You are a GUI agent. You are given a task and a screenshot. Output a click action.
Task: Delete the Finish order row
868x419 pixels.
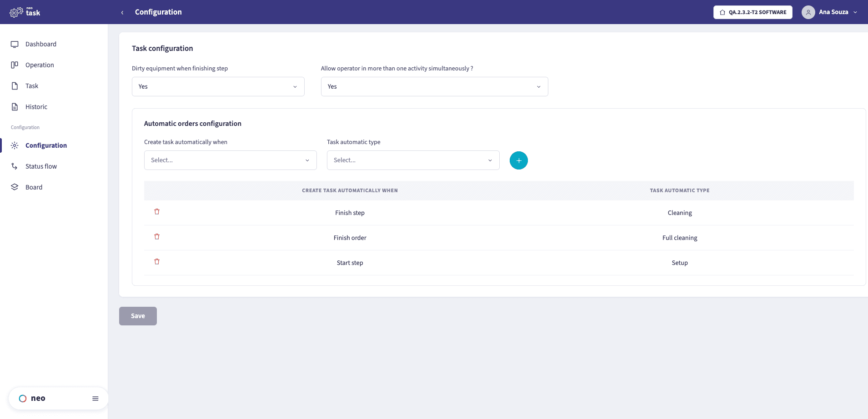click(157, 237)
